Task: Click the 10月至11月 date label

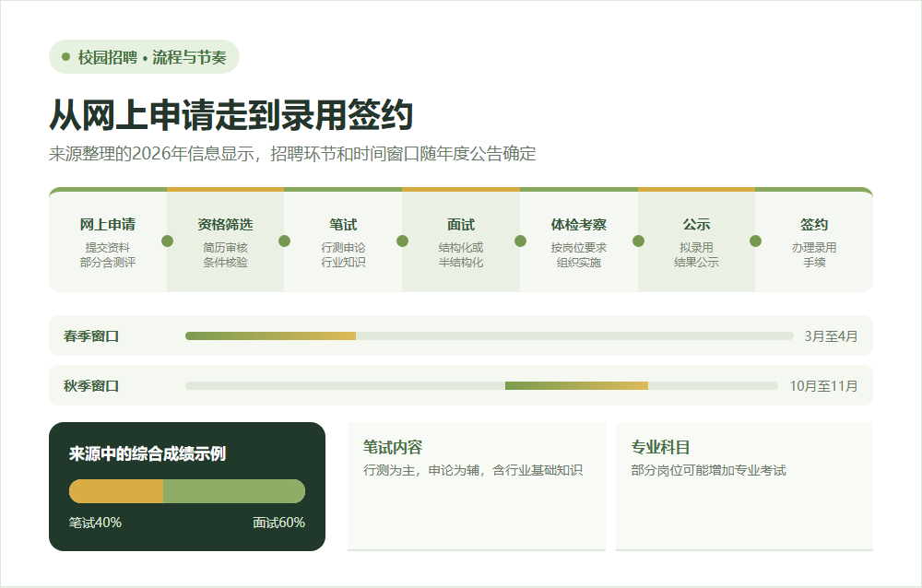Action: 823,386
